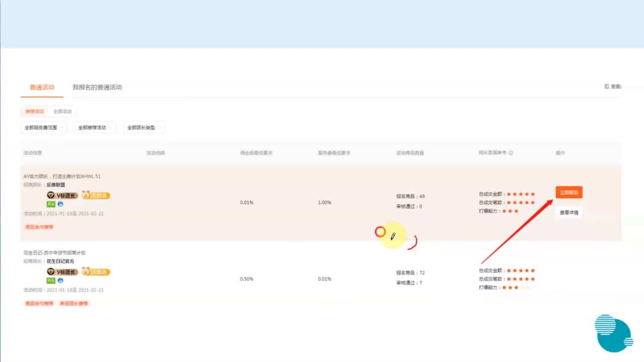Open the 全部服务费范围 dropdown
The height and width of the screenshot is (362, 644).
coord(44,128)
